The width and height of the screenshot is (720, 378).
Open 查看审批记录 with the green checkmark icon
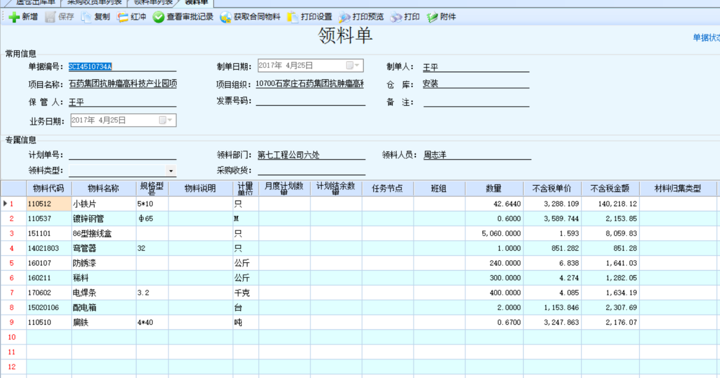158,17
